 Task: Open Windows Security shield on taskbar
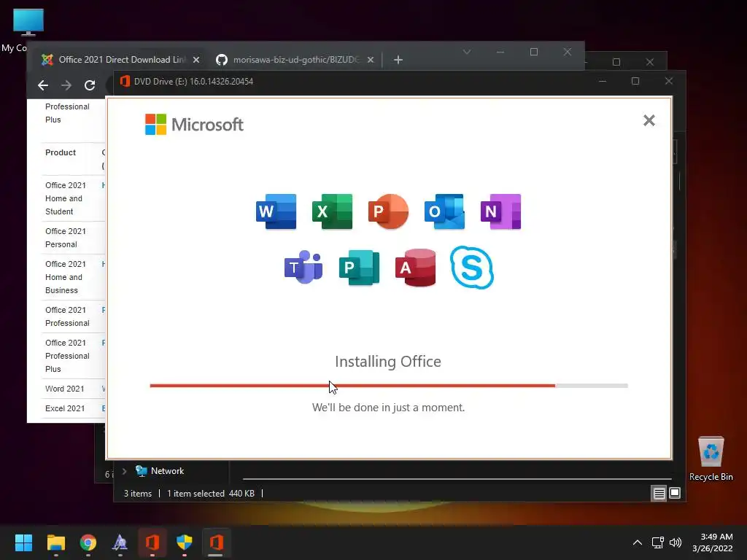click(185, 542)
